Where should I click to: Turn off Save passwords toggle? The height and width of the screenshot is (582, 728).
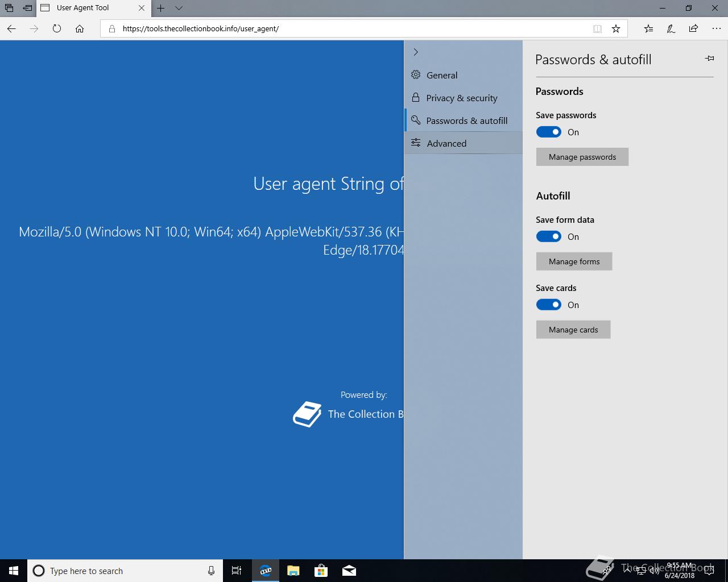coord(549,132)
